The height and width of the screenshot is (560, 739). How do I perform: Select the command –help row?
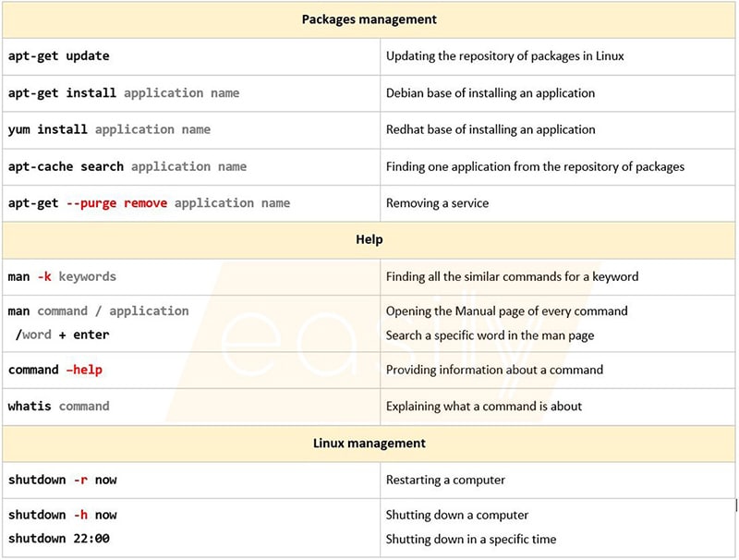pyautogui.click(x=54, y=370)
